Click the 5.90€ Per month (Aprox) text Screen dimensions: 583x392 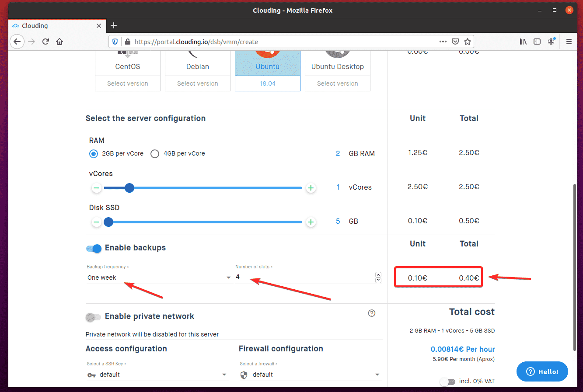pyautogui.click(x=464, y=359)
